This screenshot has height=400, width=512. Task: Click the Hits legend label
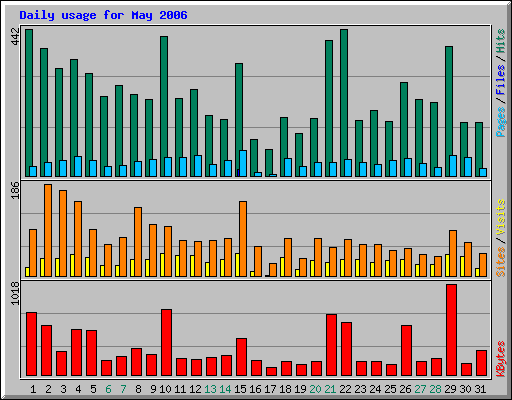(500, 41)
